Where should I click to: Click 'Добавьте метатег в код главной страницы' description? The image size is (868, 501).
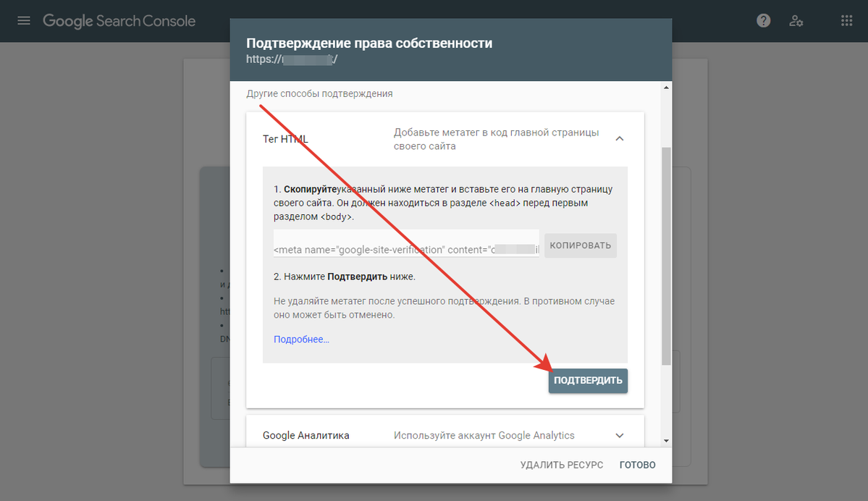tap(496, 139)
